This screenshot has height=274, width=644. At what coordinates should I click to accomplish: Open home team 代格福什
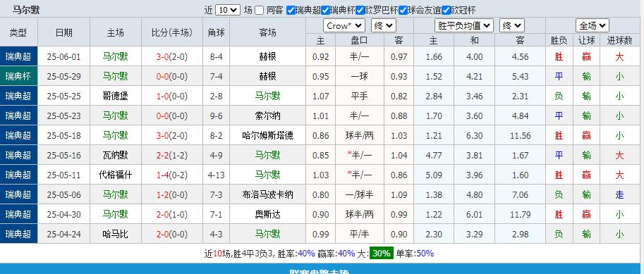click(116, 175)
